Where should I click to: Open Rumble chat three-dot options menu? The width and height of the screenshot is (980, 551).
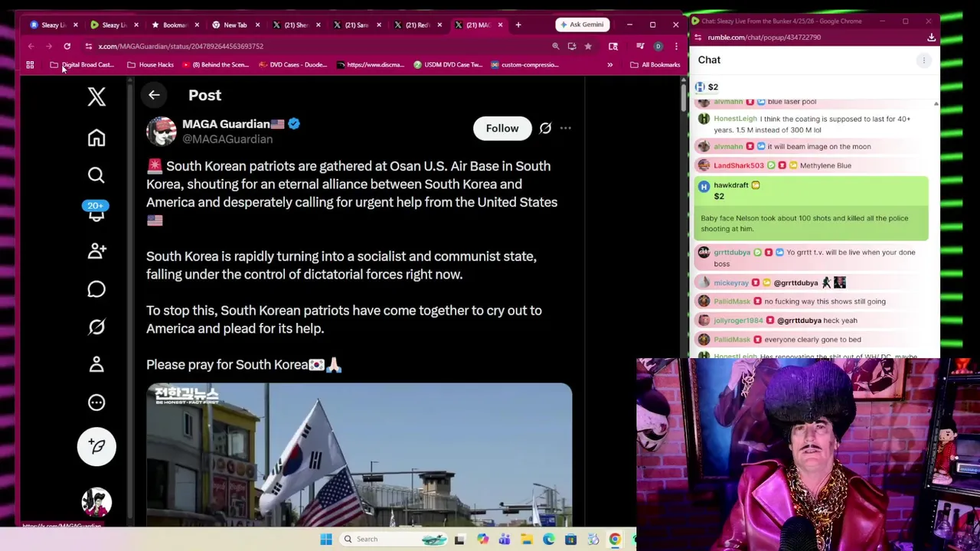coord(923,60)
